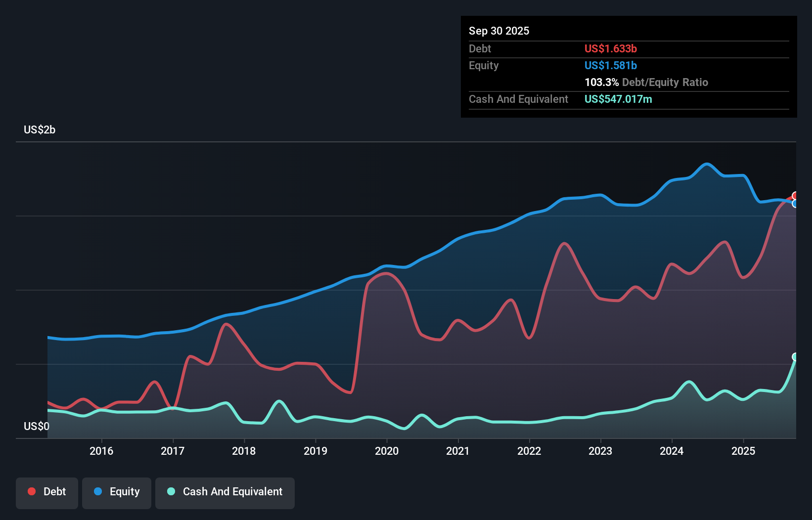The image size is (812, 520).
Task: Click the 2022 x-axis label
Action: (529, 451)
